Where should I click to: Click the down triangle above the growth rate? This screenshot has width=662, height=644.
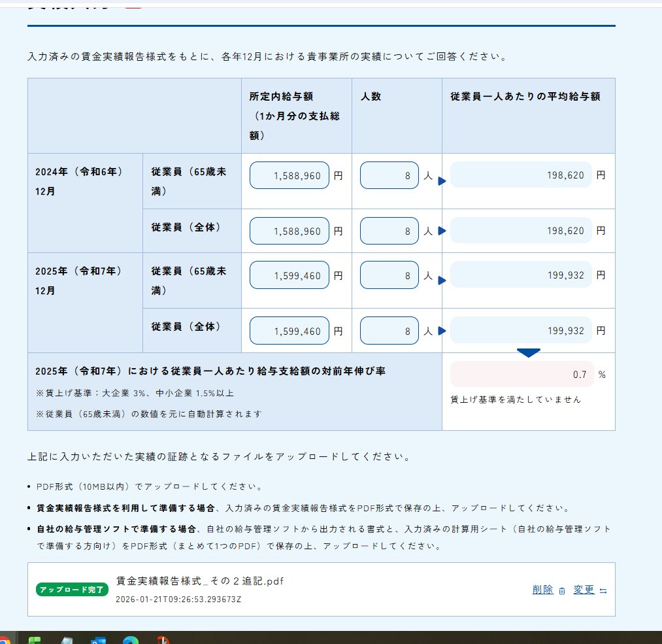(x=528, y=353)
